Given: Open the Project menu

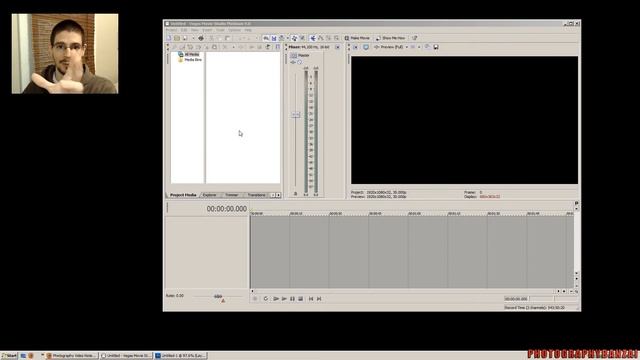Looking at the screenshot, I should (x=171, y=30).
